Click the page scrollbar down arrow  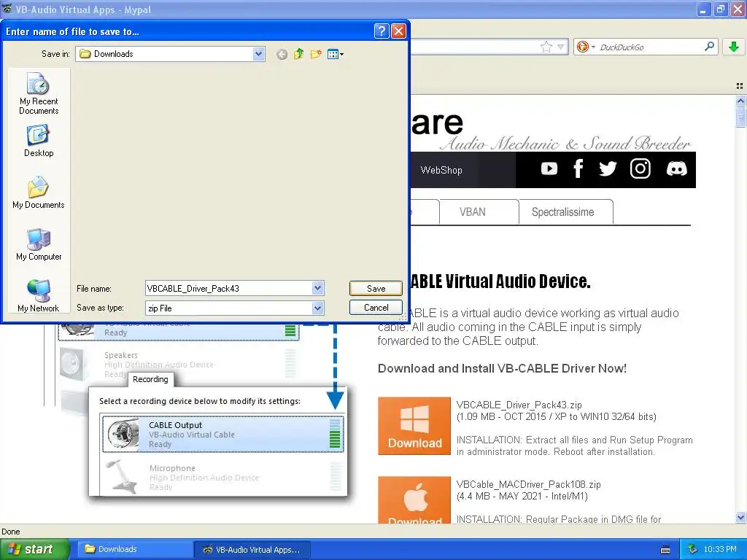click(x=740, y=518)
